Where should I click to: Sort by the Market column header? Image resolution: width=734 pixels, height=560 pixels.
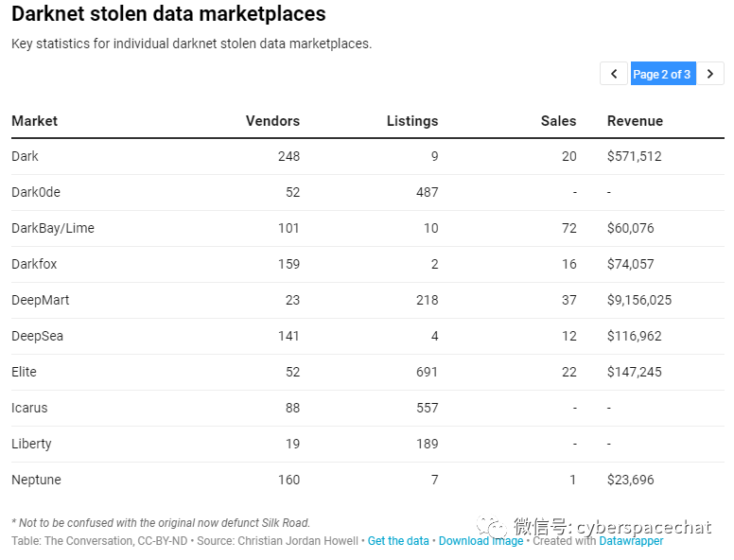35,121
